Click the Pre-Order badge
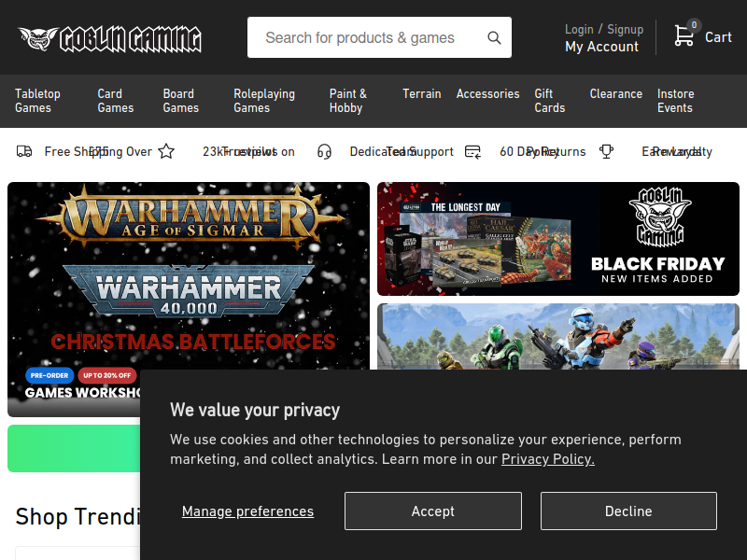747x560 pixels. coord(49,375)
